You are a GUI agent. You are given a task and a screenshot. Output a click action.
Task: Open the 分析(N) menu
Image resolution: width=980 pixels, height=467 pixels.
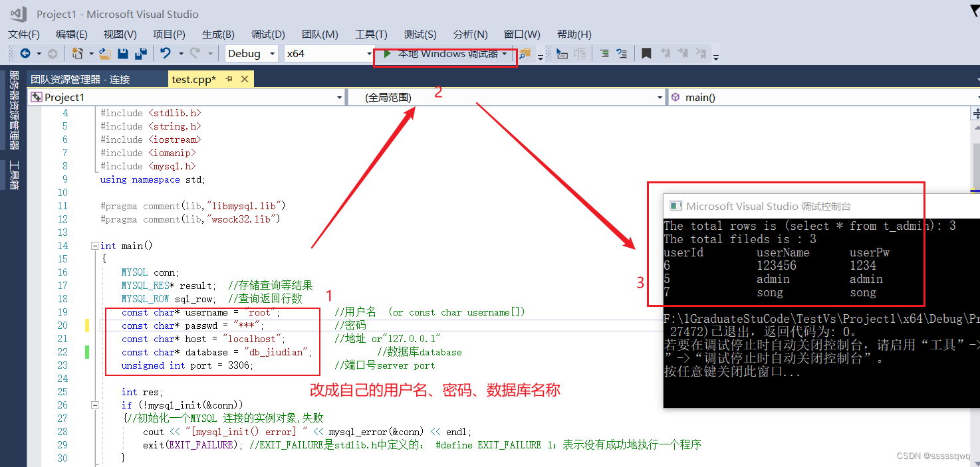(x=471, y=35)
